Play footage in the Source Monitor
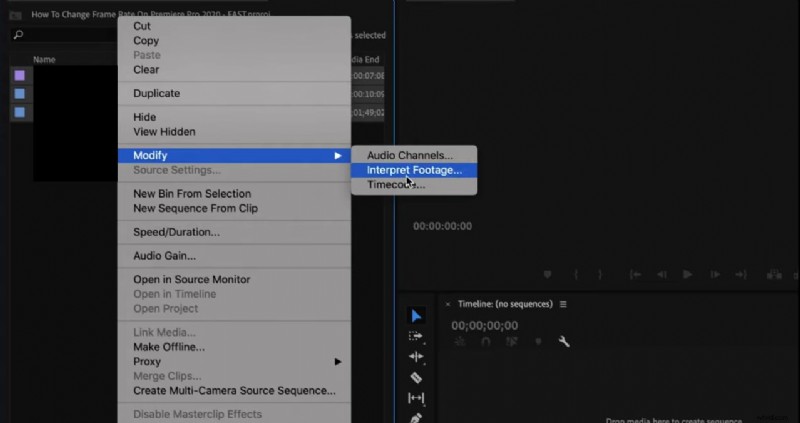This screenshot has width=800, height=423. point(688,275)
